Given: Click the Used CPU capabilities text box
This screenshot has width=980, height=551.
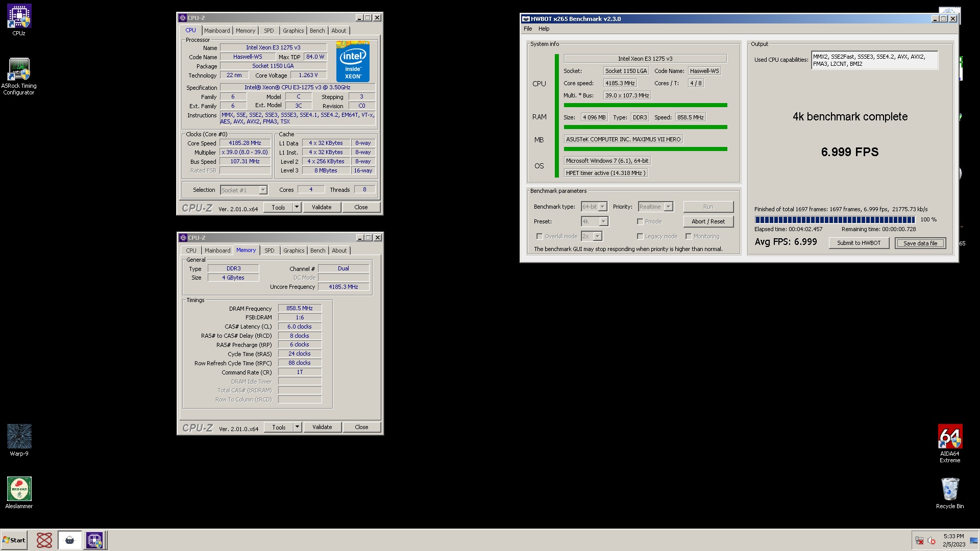Looking at the screenshot, I should pyautogui.click(x=874, y=60).
